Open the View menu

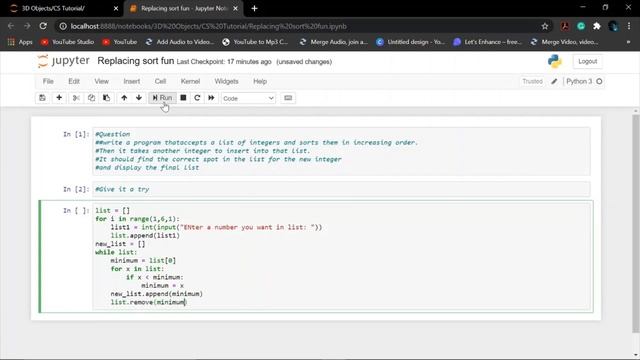102,81
